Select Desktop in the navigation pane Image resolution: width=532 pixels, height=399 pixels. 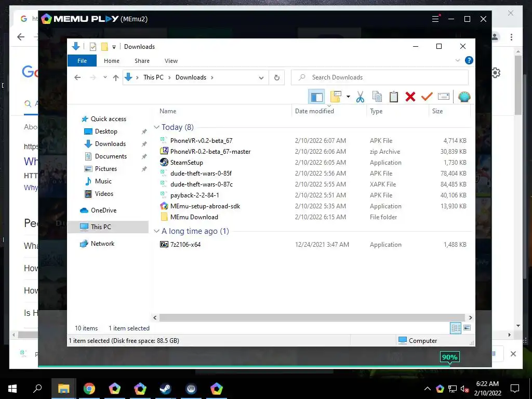pos(106,131)
